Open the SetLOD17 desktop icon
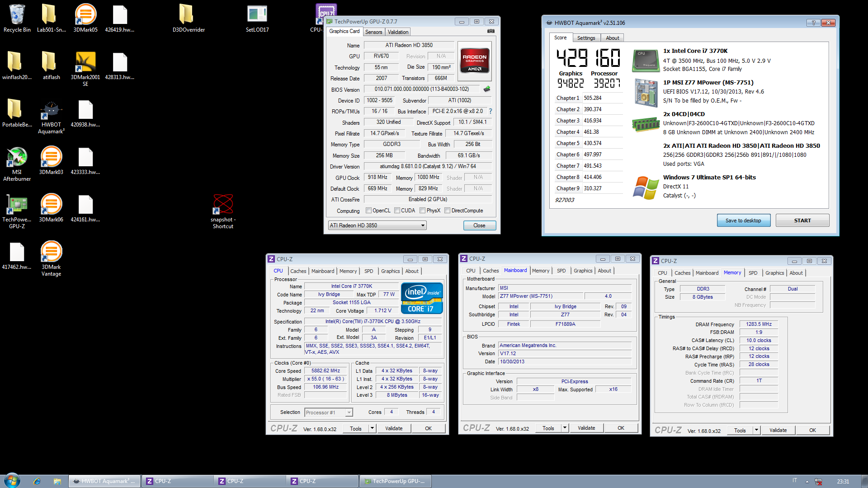The width and height of the screenshot is (868, 488). click(257, 18)
